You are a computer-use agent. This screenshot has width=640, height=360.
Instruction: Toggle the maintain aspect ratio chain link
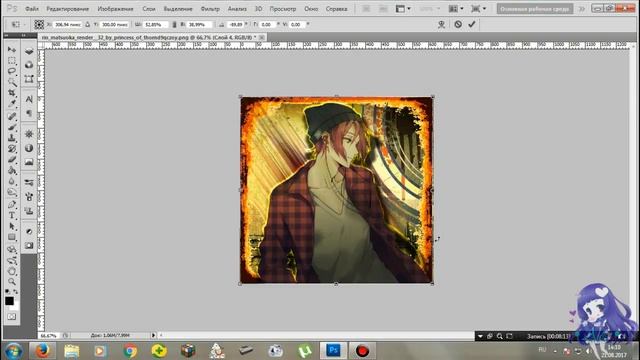pos(174,24)
